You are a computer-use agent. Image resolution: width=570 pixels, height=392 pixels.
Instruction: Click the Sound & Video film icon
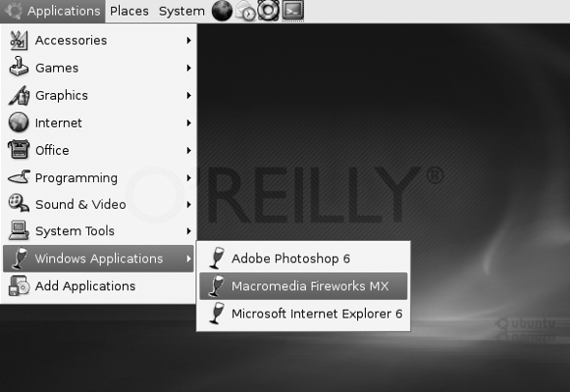tap(19, 203)
